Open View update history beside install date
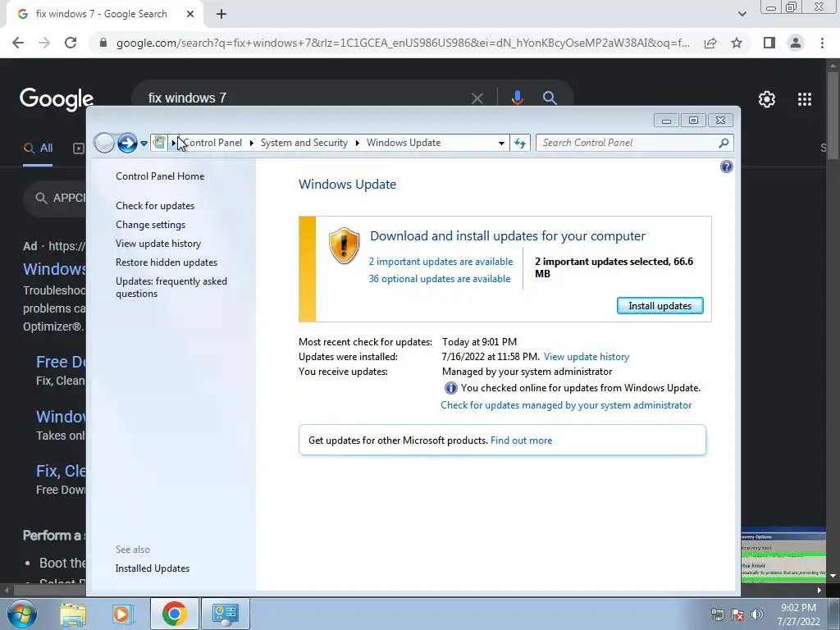The width and height of the screenshot is (840, 630). [x=586, y=357]
